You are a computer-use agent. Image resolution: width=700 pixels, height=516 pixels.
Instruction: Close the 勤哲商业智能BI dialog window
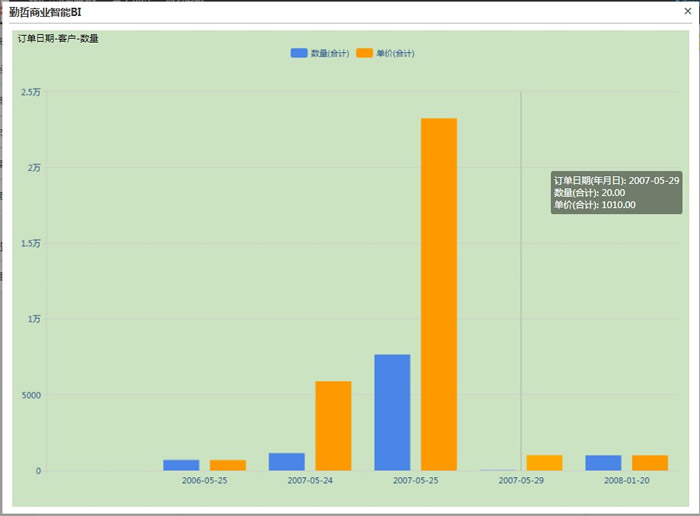[x=687, y=11]
